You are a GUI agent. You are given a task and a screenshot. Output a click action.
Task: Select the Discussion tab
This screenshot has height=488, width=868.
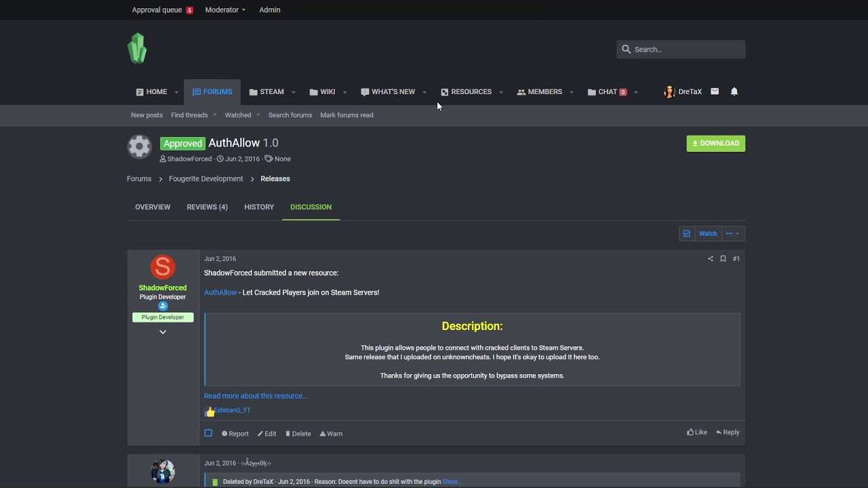pos(311,207)
